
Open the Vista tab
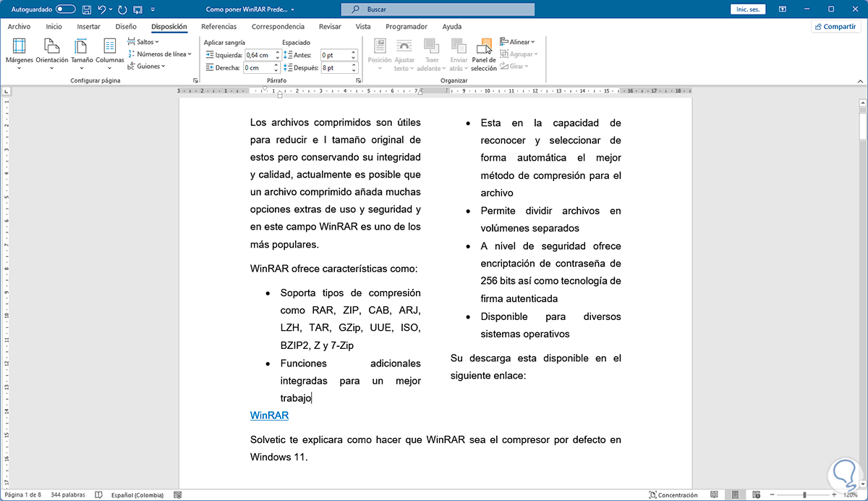coord(363,27)
